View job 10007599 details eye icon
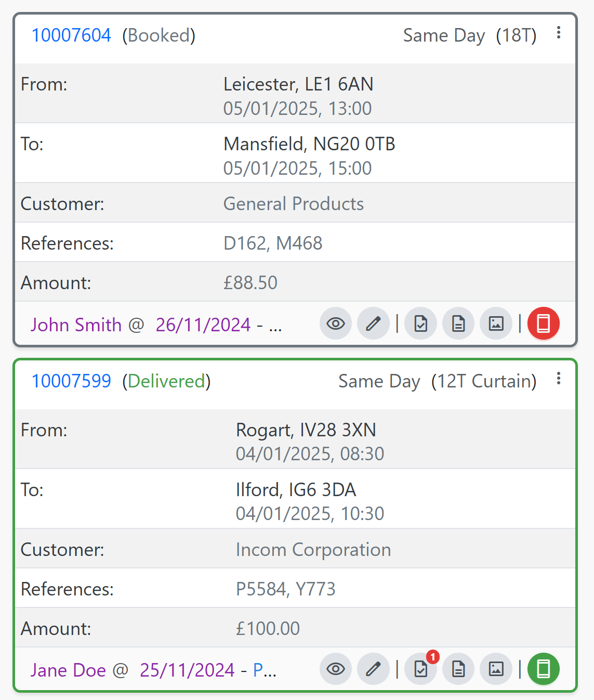 [x=336, y=669]
